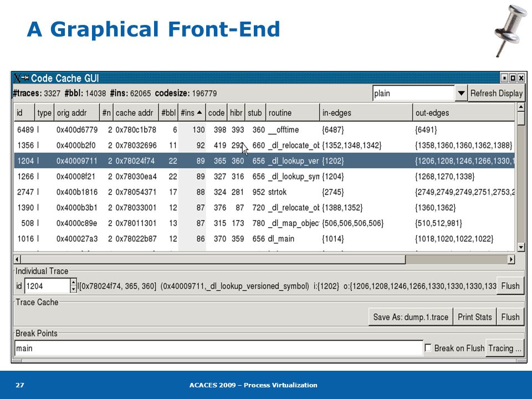Image resolution: width=532 pixels, height=399 pixels.
Task: Sort table by id column header
Action: pos(24,112)
